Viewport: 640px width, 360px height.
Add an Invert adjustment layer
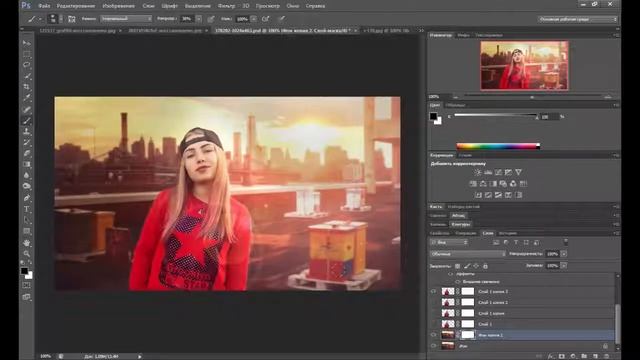coord(478,195)
